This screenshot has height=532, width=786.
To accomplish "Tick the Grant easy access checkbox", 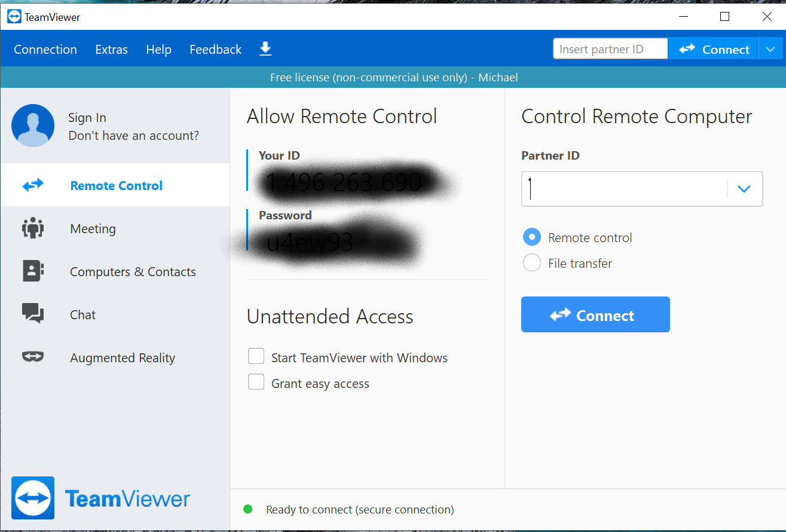I will [256, 383].
